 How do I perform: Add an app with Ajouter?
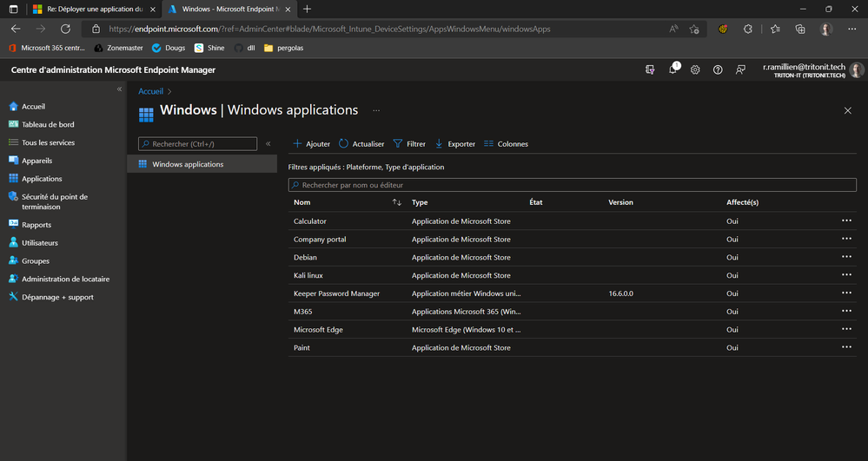pyautogui.click(x=312, y=144)
